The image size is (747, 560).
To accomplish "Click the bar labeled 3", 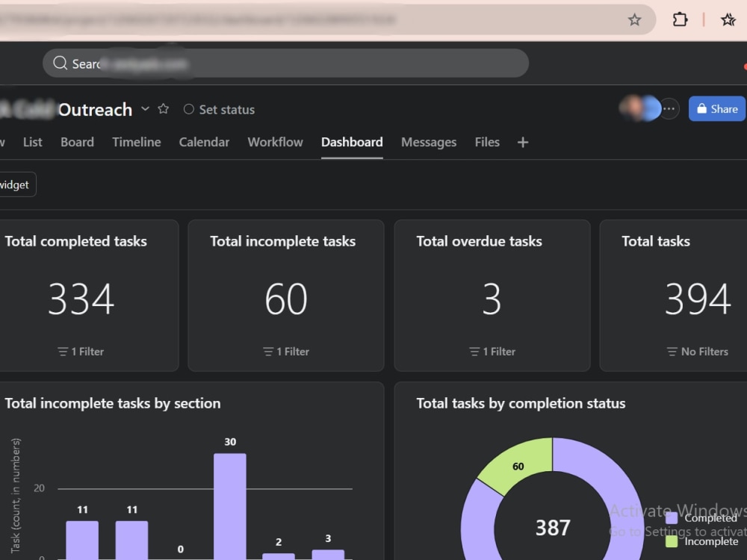I will 328,555.
